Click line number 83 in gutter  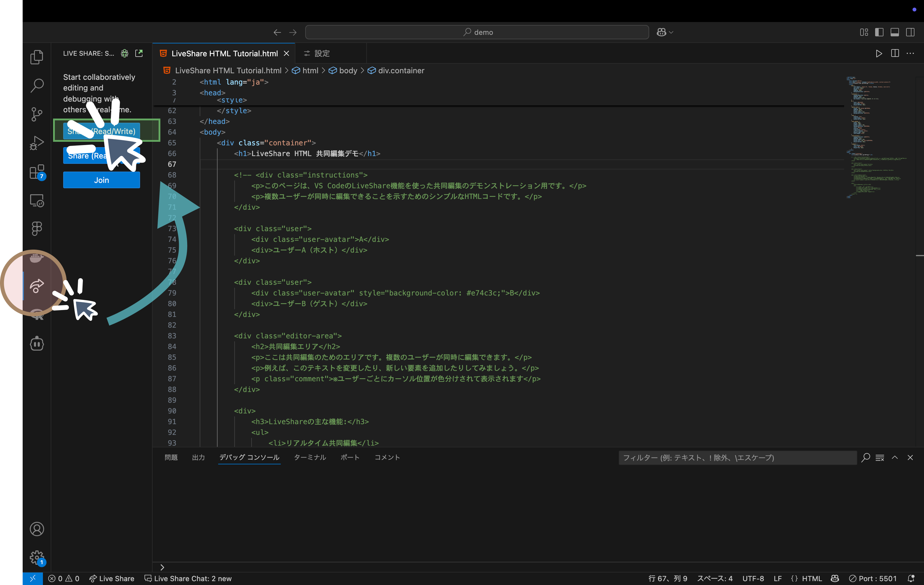[172, 336]
